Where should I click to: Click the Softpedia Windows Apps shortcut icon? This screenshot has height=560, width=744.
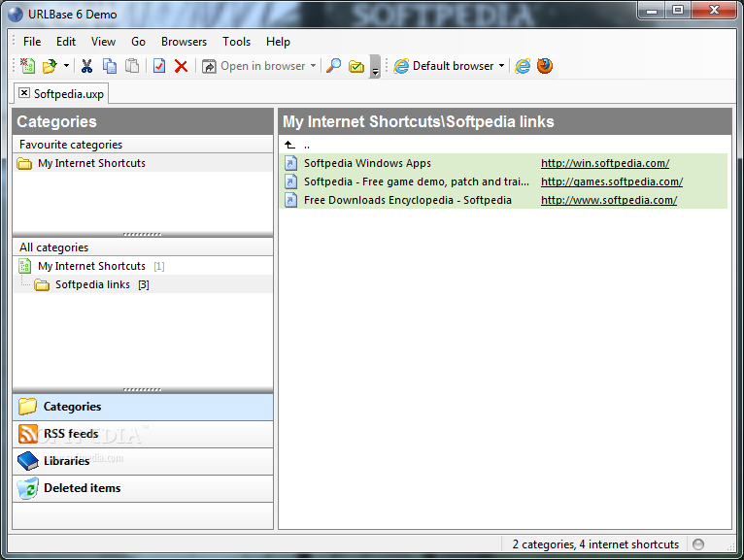click(290, 163)
